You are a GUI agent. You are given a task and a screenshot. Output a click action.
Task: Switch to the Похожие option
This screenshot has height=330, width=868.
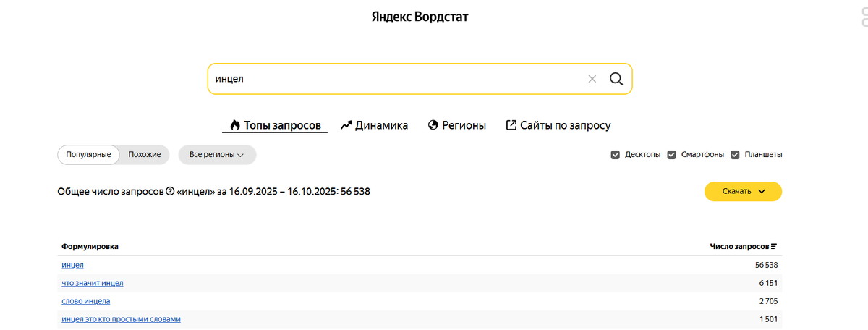[145, 155]
